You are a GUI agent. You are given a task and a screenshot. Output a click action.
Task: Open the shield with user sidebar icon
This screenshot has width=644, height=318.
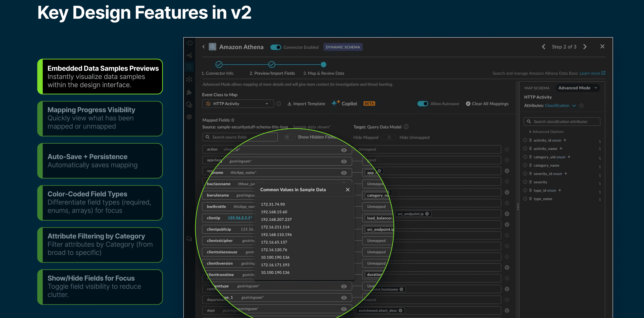[189, 104]
